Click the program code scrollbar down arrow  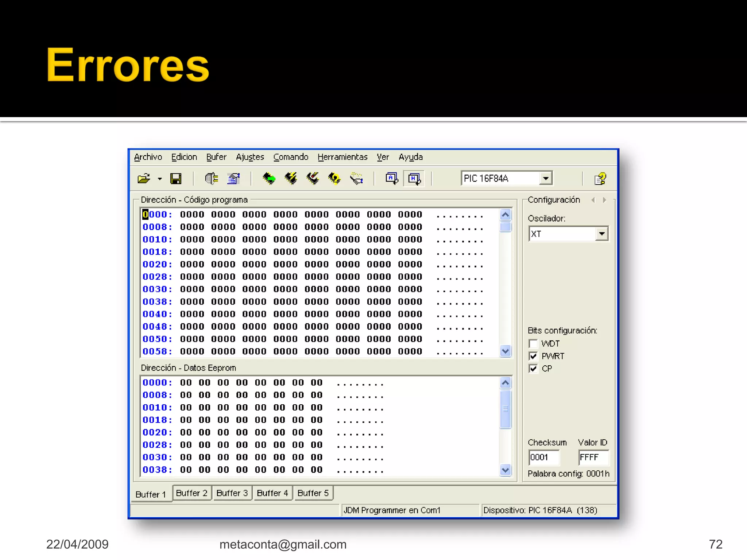[x=506, y=351]
